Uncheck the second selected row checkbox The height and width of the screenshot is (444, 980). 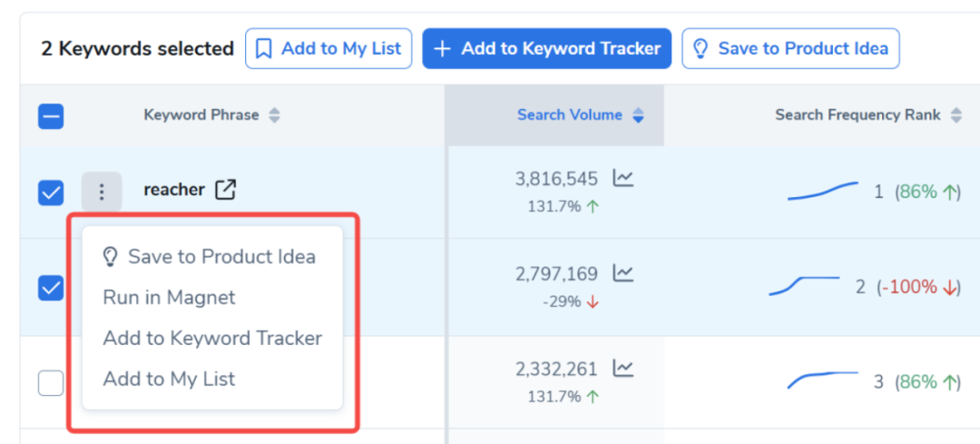[51, 288]
